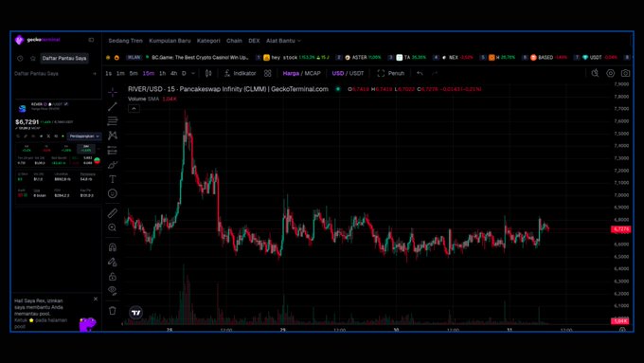Select the 1m timeframe
The width and height of the screenshot is (644, 363).
point(120,73)
